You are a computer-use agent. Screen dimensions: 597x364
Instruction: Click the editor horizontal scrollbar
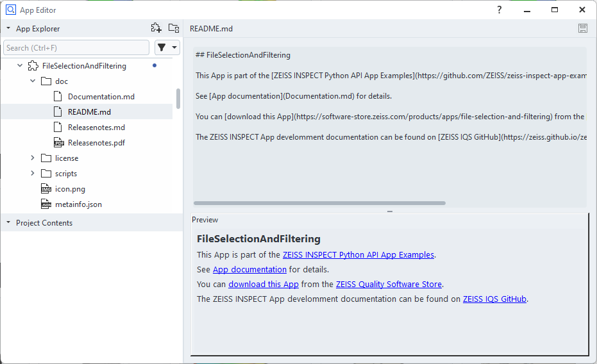coord(319,203)
